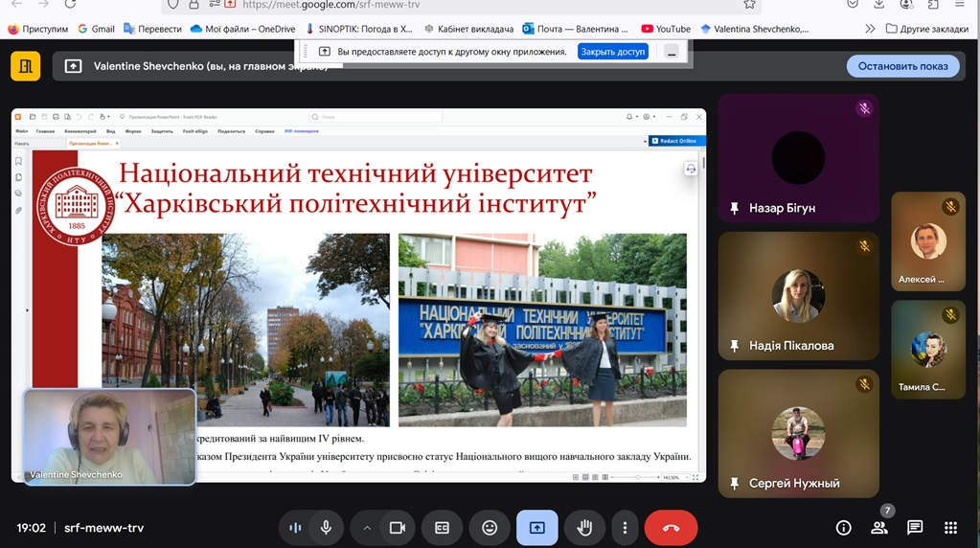The width and height of the screenshot is (980, 548).
Task: Open more options three-dot menu
Action: 625,528
